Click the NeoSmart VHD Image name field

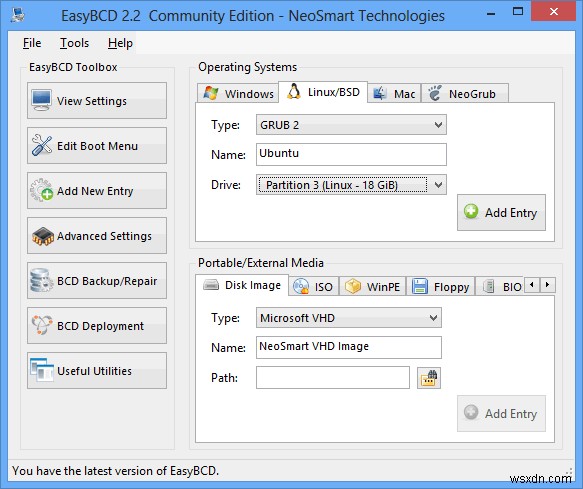coord(349,347)
